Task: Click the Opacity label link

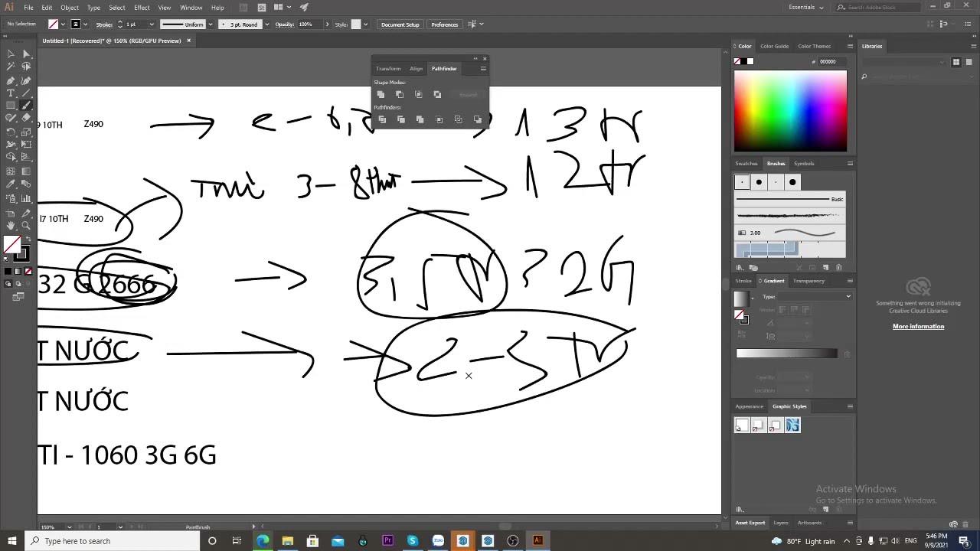Action: [x=285, y=24]
